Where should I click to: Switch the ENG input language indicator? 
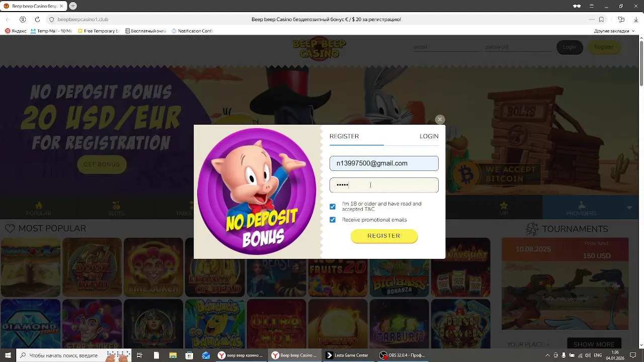(x=598, y=355)
